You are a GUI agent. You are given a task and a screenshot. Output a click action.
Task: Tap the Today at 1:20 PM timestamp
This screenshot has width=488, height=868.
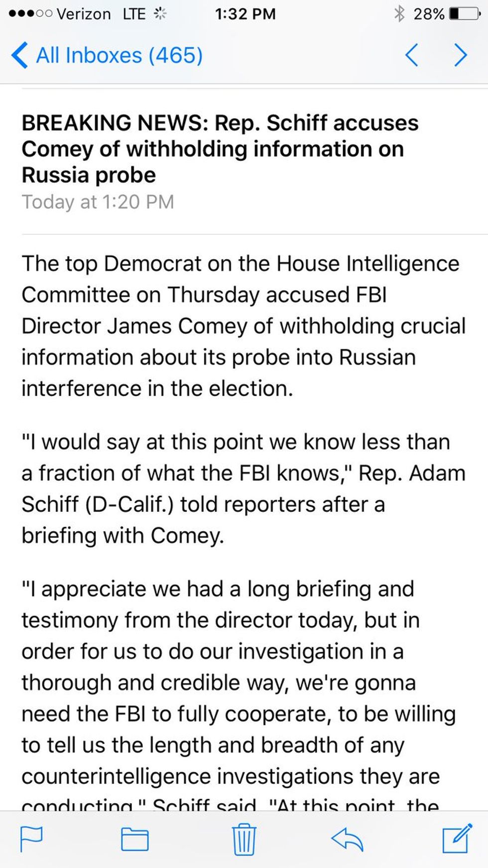click(x=98, y=202)
